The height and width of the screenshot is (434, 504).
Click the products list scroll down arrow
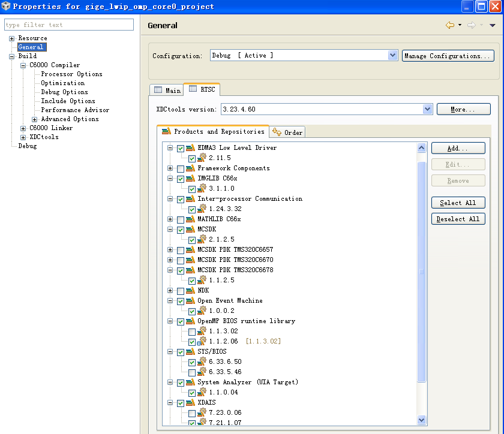click(x=421, y=420)
